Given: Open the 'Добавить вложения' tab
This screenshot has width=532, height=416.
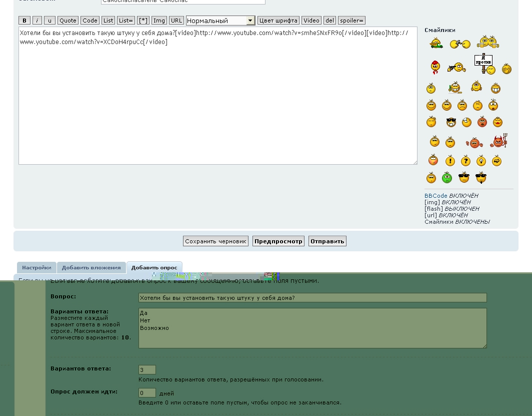Looking at the screenshot, I should coord(91,268).
